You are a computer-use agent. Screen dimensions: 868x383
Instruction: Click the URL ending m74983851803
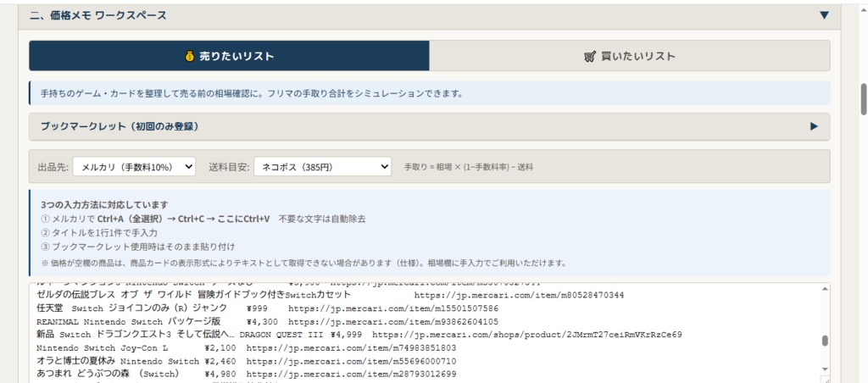coord(352,348)
